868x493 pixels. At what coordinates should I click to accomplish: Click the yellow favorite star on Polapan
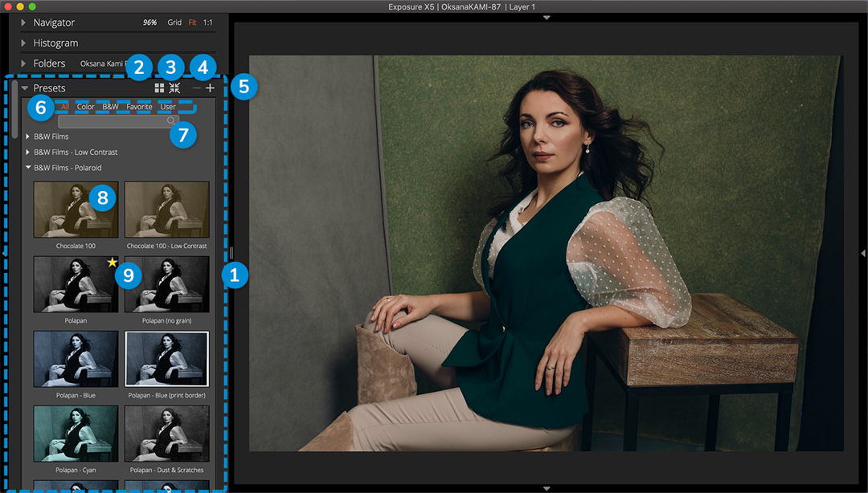click(x=112, y=263)
